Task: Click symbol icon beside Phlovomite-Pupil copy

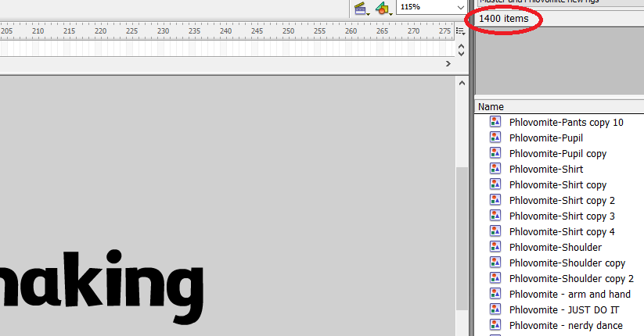Action: point(495,152)
